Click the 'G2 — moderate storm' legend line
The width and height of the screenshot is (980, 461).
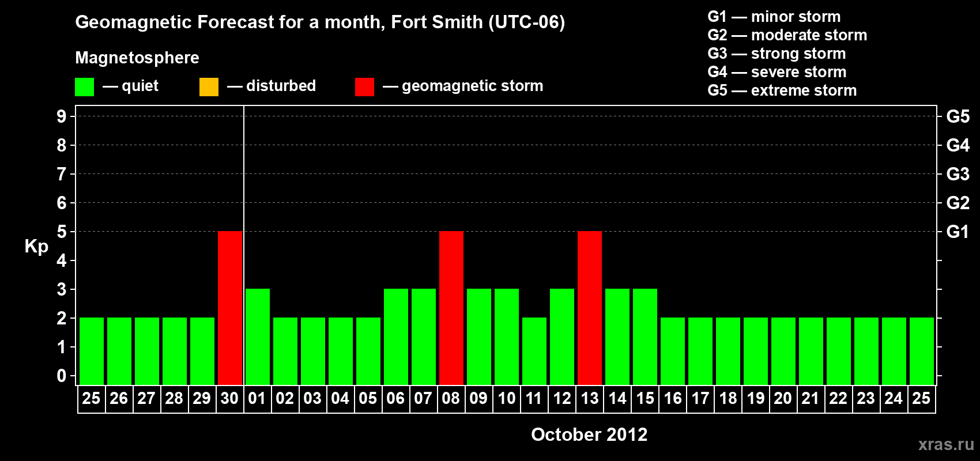pyautogui.click(x=787, y=35)
